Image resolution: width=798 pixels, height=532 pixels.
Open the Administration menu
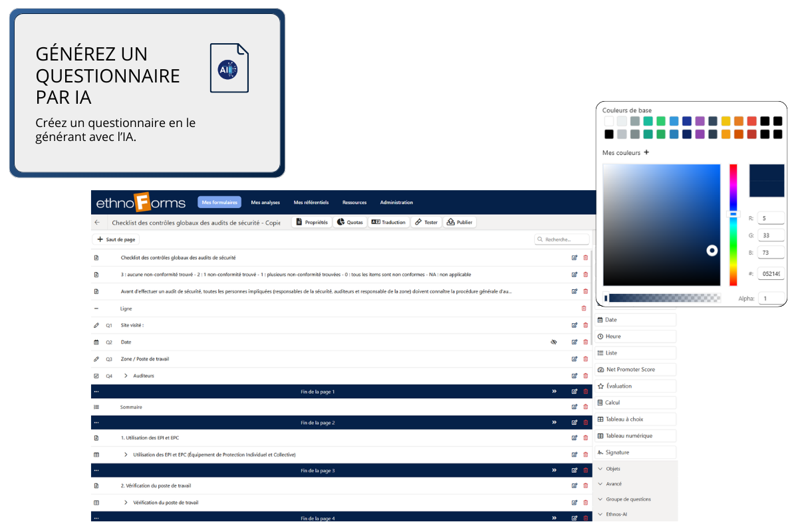(x=396, y=202)
